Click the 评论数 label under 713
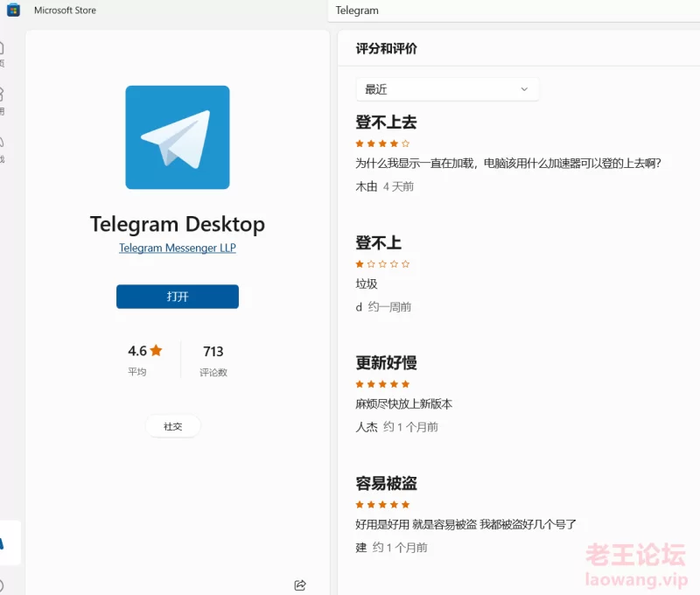The image size is (700, 595). (x=213, y=372)
